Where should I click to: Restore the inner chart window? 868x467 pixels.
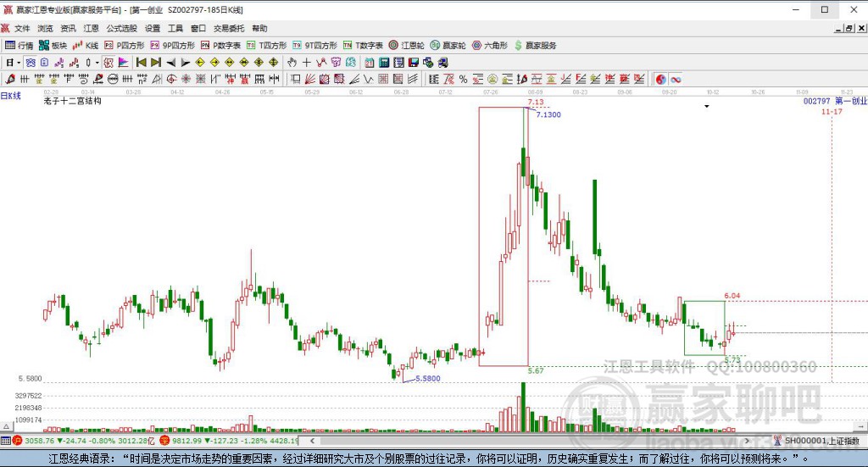click(849, 28)
